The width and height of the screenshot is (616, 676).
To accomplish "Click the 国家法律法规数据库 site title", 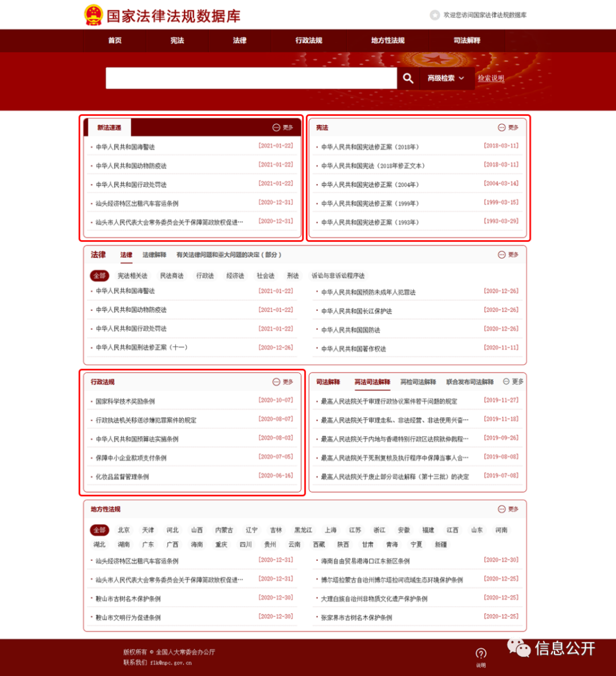I will click(173, 16).
